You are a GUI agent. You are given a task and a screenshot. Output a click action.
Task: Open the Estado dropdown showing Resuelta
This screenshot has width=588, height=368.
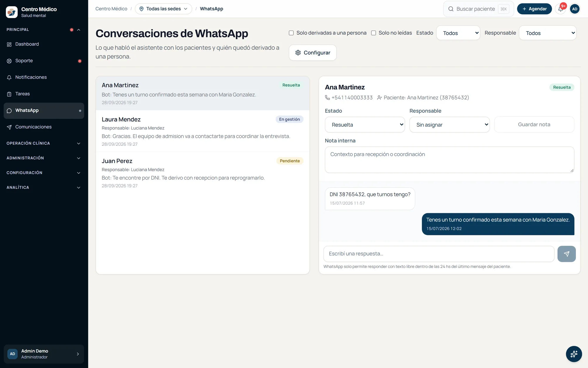[x=365, y=125]
